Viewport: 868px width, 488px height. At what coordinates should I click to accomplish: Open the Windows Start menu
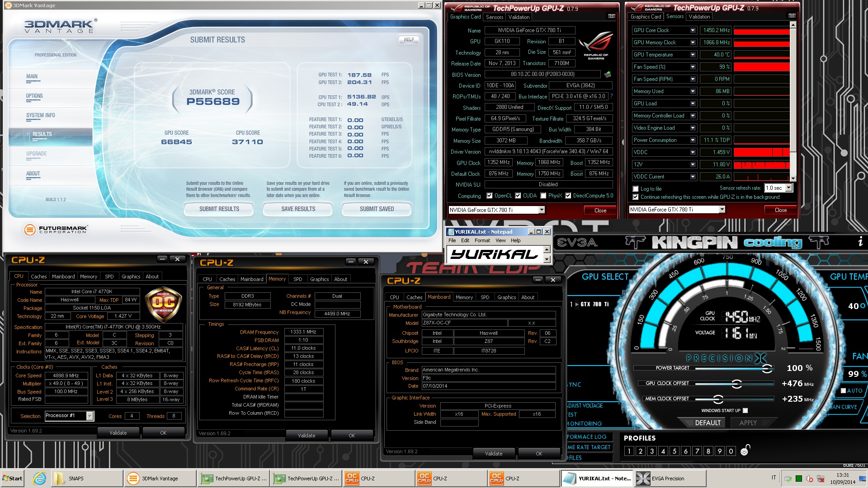pos(12,478)
